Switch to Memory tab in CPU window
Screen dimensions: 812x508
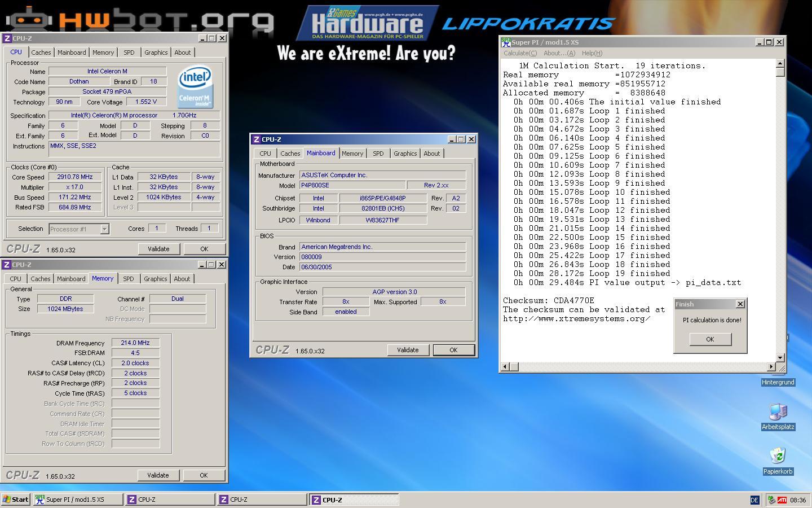point(103,52)
